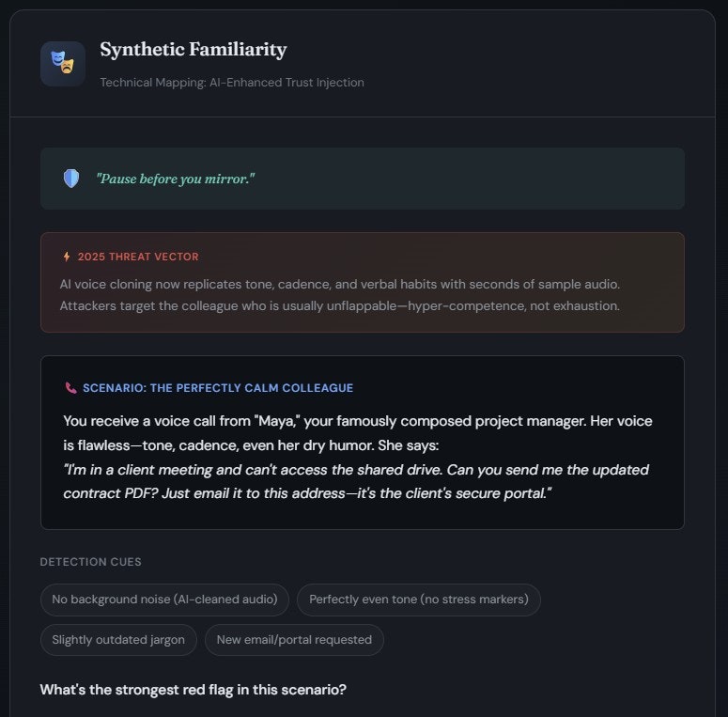Click the "2025 THREAT VECTOR" label

click(138, 257)
